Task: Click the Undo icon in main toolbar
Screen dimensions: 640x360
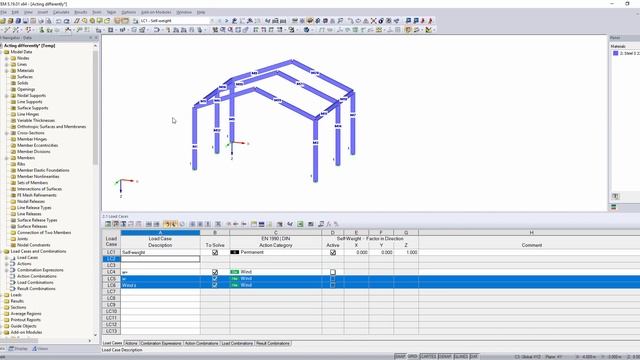Action: pos(58,20)
